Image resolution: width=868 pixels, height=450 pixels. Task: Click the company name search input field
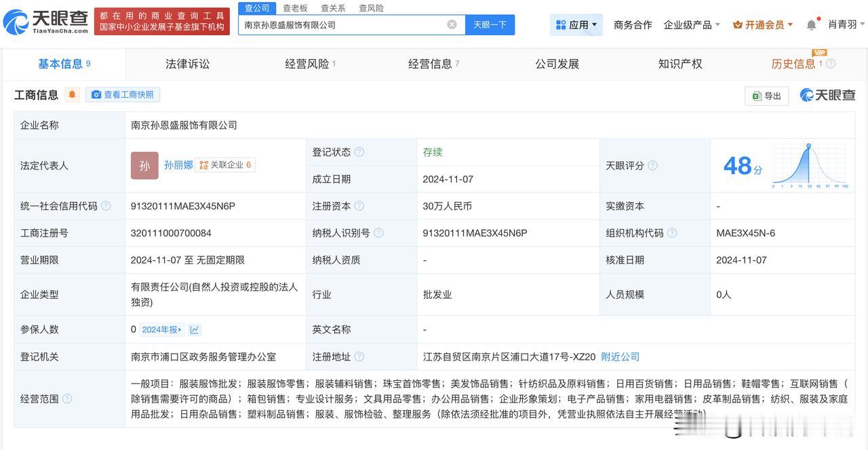pyautogui.click(x=342, y=25)
